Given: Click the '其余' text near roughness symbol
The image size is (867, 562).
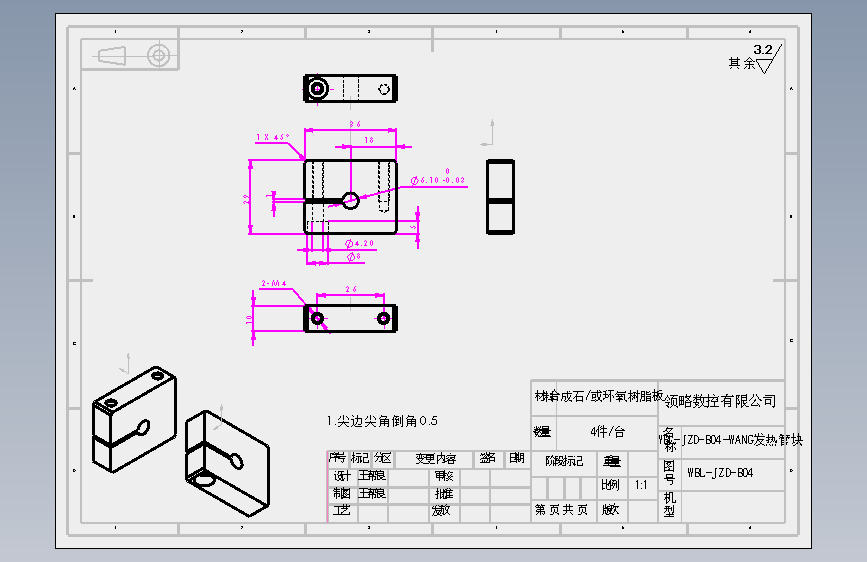Looking at the screenshot, I should tap(741, 63).
